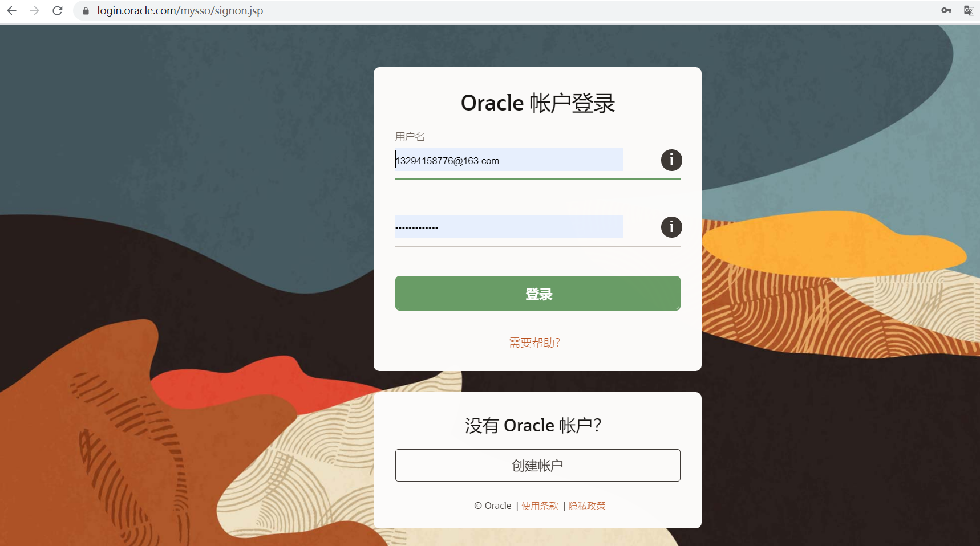The image size is (980, 546).
Task: Click the 没有 Oracle 帐户? heading
Action: (533, 425)
